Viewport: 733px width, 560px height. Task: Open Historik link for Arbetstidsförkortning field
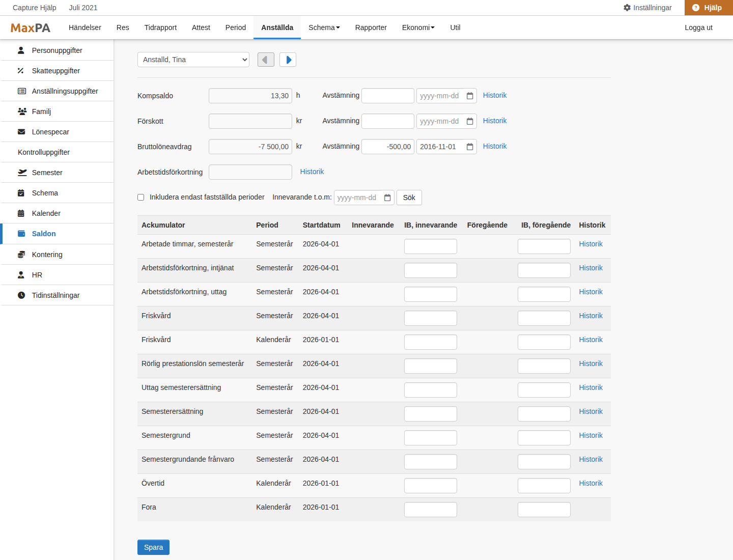point(312,172)
